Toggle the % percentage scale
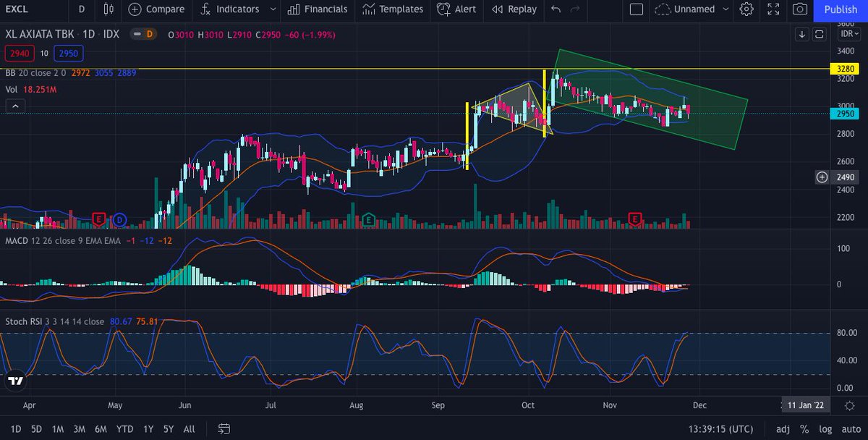Viewport: 868px width, 440px height. (x=804, y=428)
